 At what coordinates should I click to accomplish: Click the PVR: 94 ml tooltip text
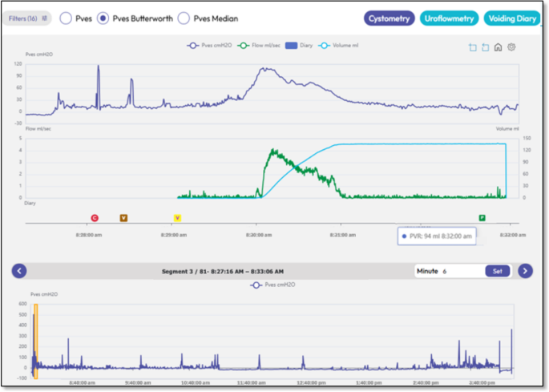click(441, 236)
